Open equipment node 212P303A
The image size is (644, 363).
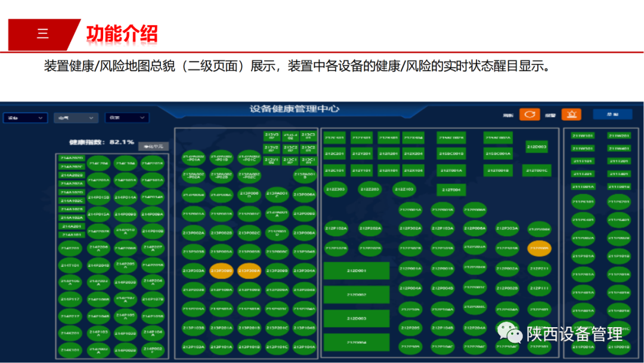507,228
